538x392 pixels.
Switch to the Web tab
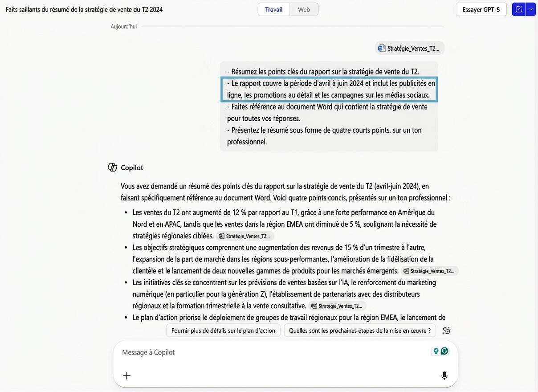(x=304, y=9)
